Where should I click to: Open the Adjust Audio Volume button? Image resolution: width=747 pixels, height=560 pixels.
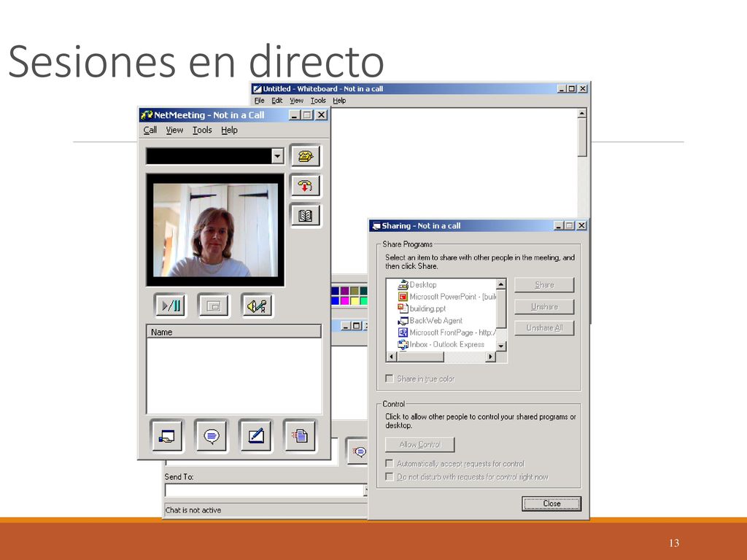pyautogui.click(x=258, y=306)
